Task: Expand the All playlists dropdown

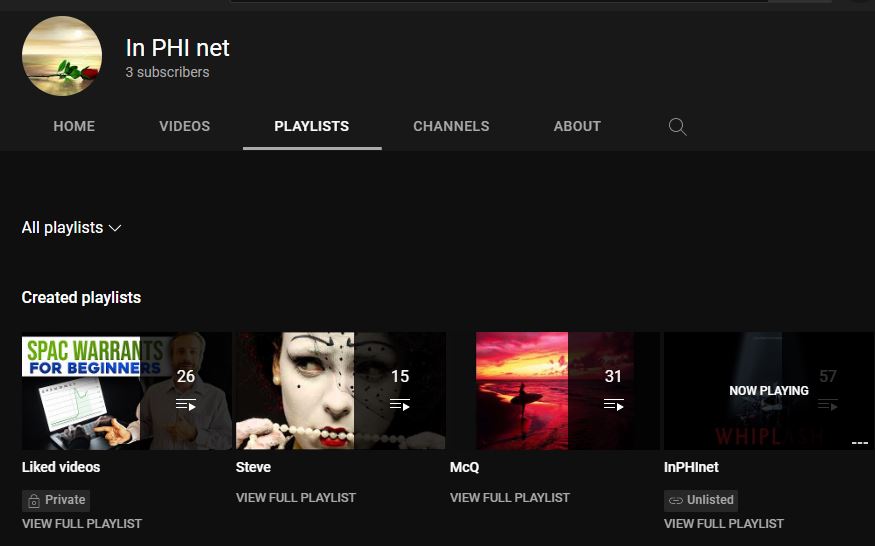Action: coord(71,228)
